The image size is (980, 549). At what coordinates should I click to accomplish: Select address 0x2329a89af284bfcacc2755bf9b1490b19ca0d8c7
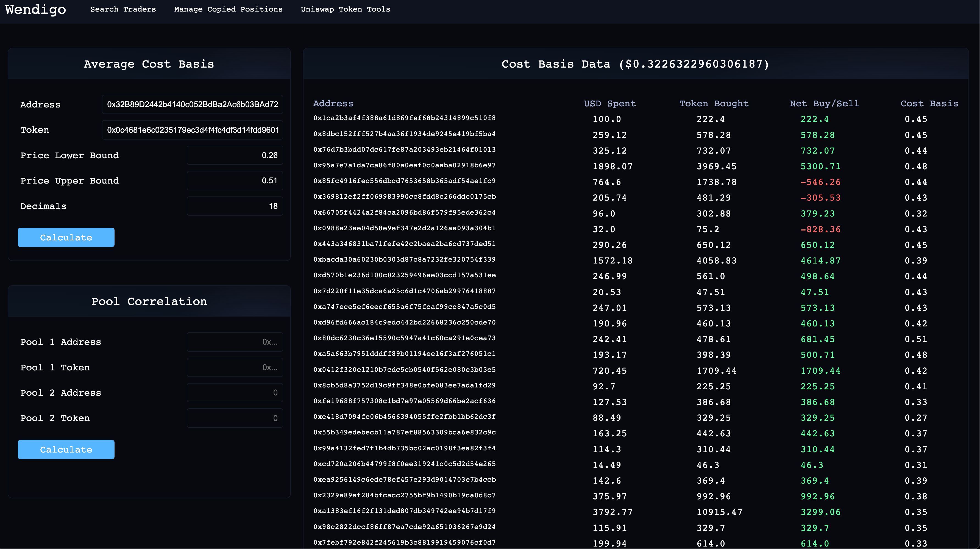pos(404,495)
